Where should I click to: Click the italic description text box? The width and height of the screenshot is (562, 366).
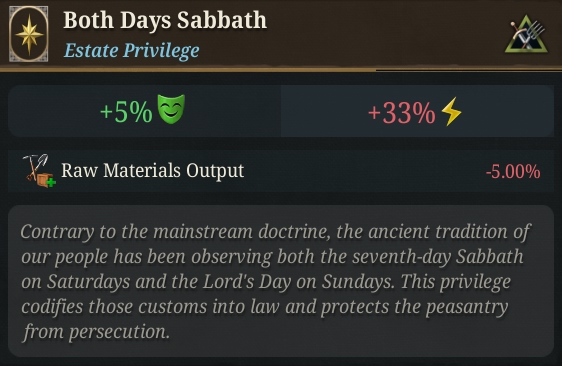[281, 281]
